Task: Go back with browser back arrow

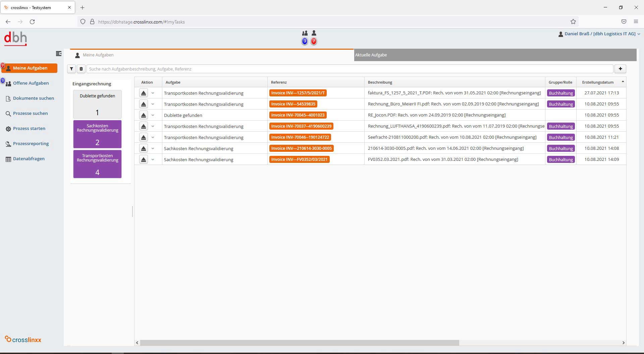Action: 8,22
